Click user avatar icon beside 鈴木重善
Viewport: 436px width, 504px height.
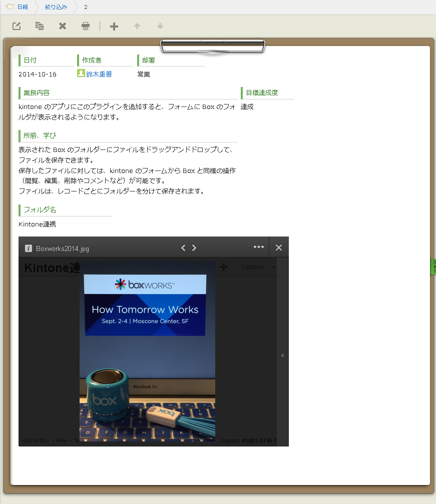(x=81, y=73)
